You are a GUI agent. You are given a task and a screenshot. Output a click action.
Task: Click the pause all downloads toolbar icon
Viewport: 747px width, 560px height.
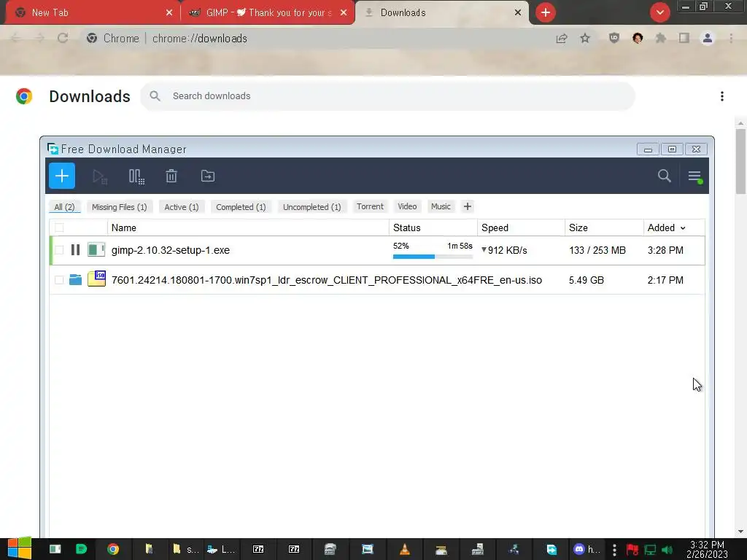(136, 176)
